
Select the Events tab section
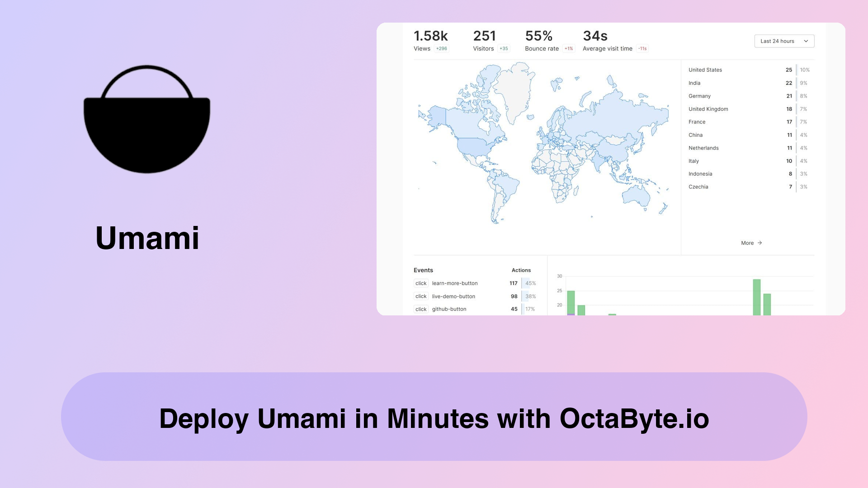point(423,270)
